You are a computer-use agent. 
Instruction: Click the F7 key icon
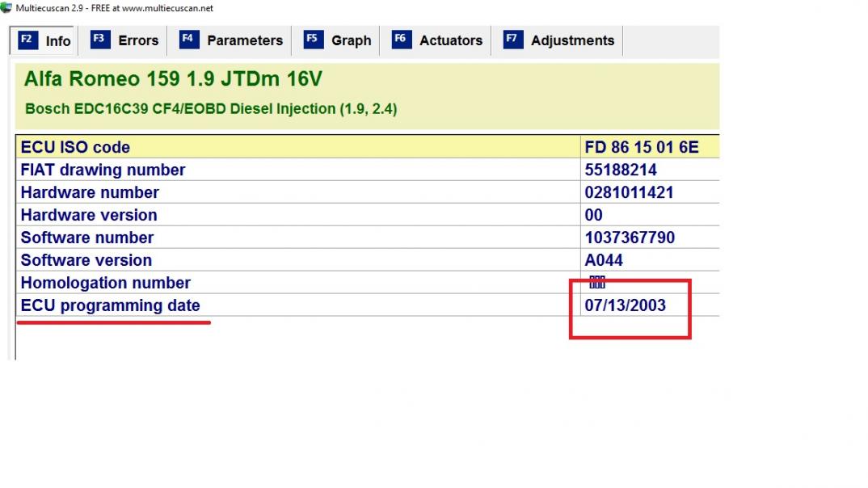click(x=513, y=40)
